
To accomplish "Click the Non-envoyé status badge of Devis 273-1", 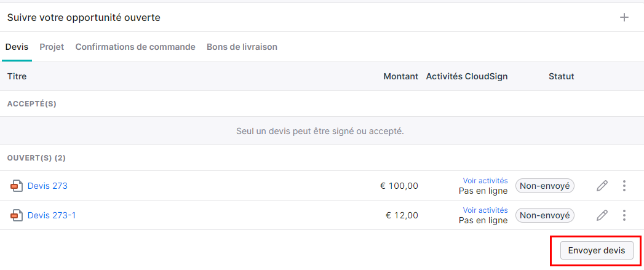I will pyautogui.click(x=544, y=215).
